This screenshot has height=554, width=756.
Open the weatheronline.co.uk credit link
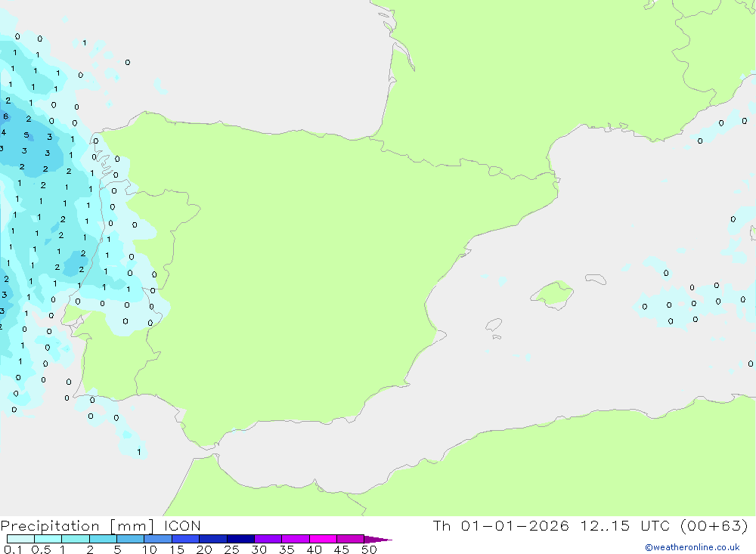click(x=692, y=547)
